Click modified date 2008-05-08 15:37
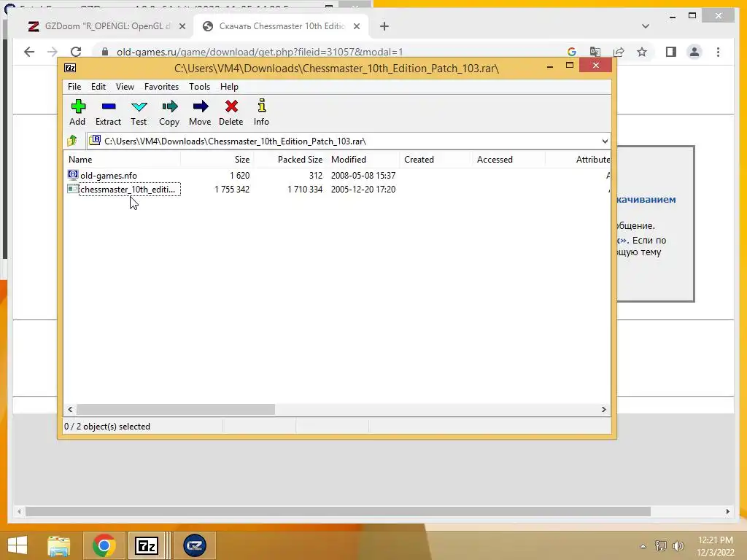Image resolution: width=747 pixels, height=560 pixels. (x=363, y=175)
